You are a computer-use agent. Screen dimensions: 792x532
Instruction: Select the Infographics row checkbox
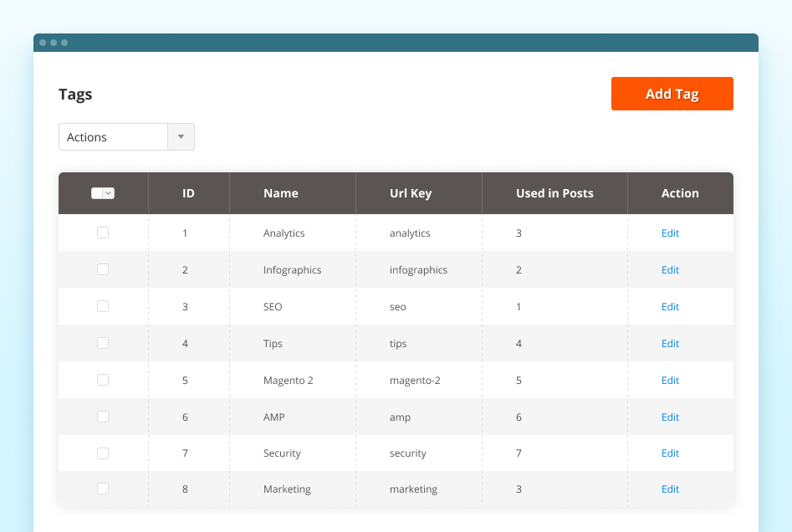click(x=103, y=269)
